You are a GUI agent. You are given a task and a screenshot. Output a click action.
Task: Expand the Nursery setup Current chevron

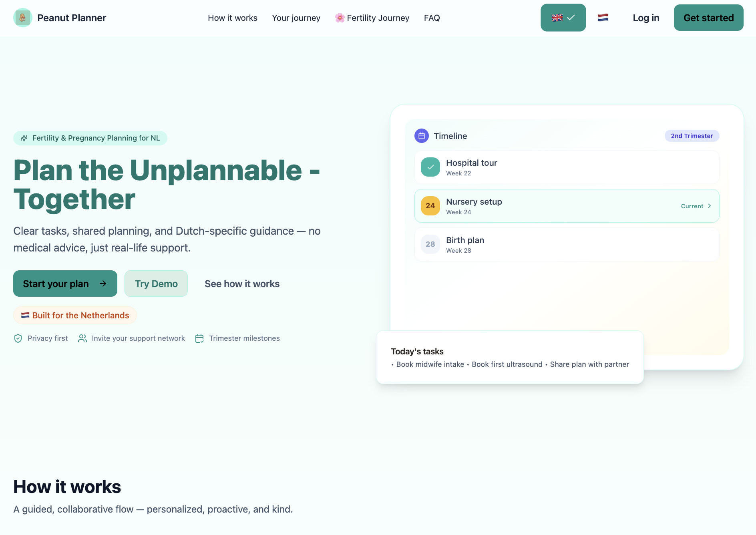(709, 206)
